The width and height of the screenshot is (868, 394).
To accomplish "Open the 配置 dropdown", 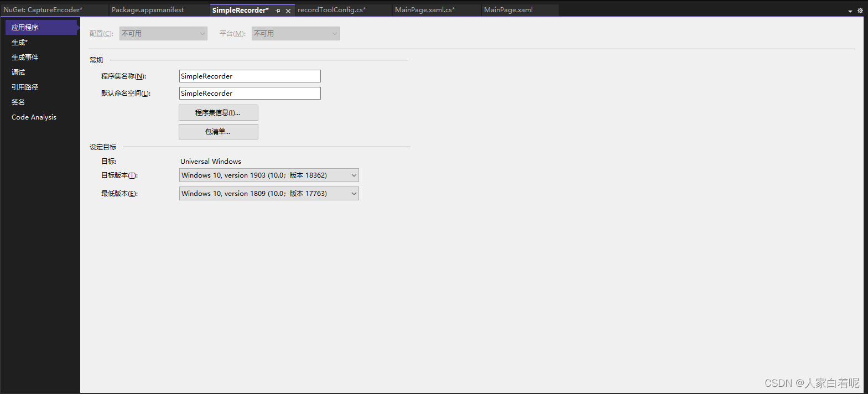I will [163, 34].
